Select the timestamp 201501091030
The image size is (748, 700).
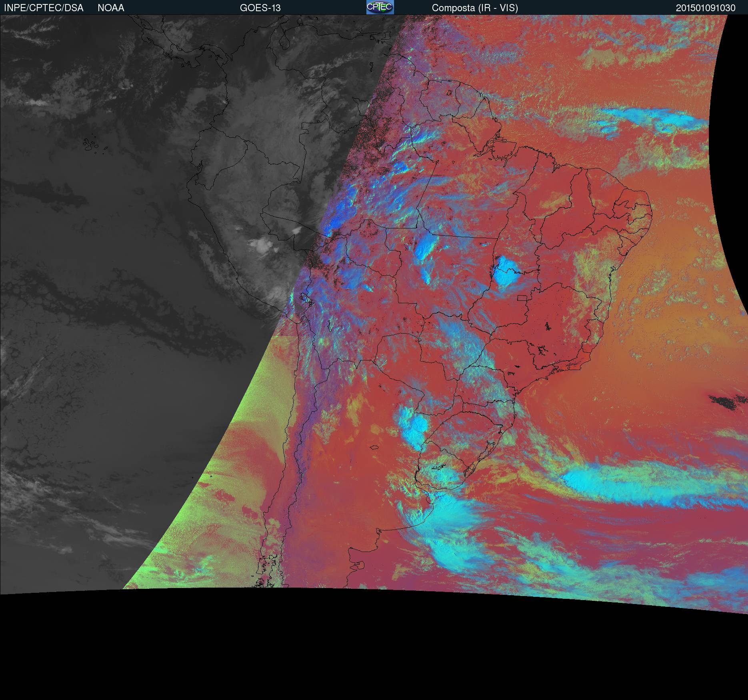[706, 8]
